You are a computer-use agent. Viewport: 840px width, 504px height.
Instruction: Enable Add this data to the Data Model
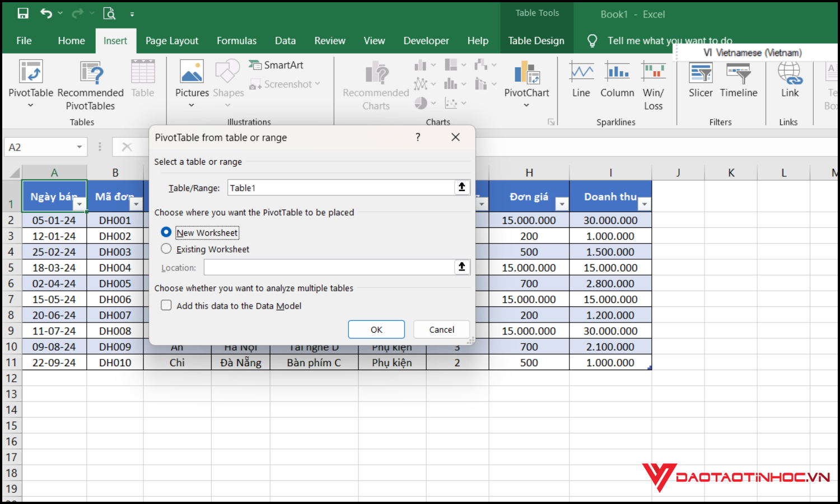166,305
